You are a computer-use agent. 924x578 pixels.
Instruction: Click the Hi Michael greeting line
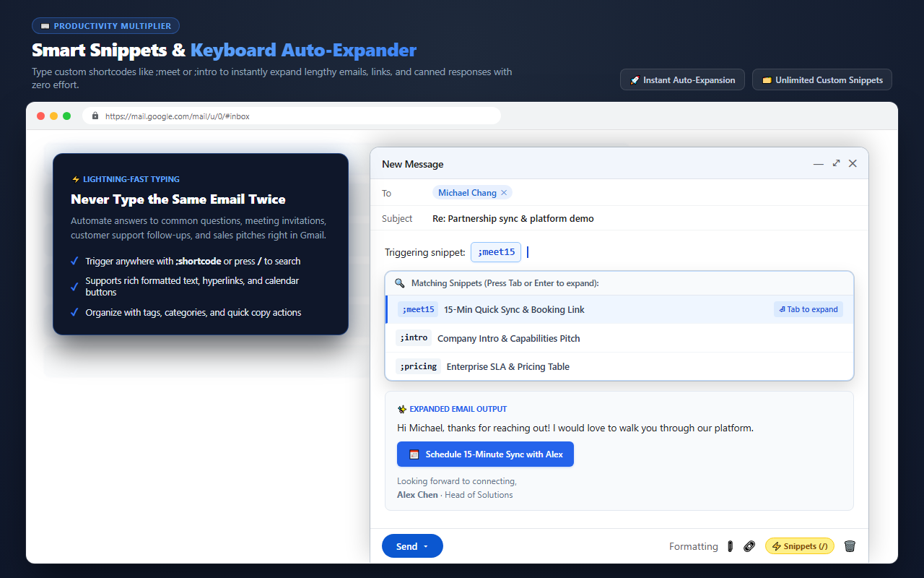pyautogui.click(x=575, y=428)
